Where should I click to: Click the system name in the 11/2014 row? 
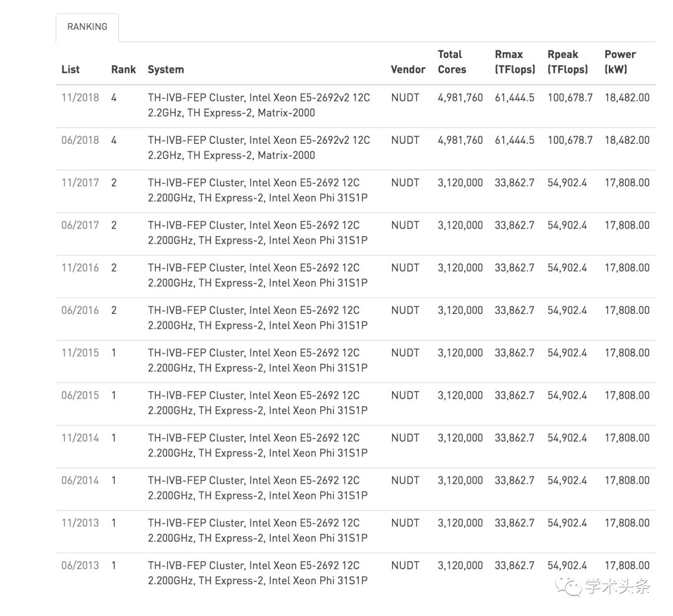point(257,445)
